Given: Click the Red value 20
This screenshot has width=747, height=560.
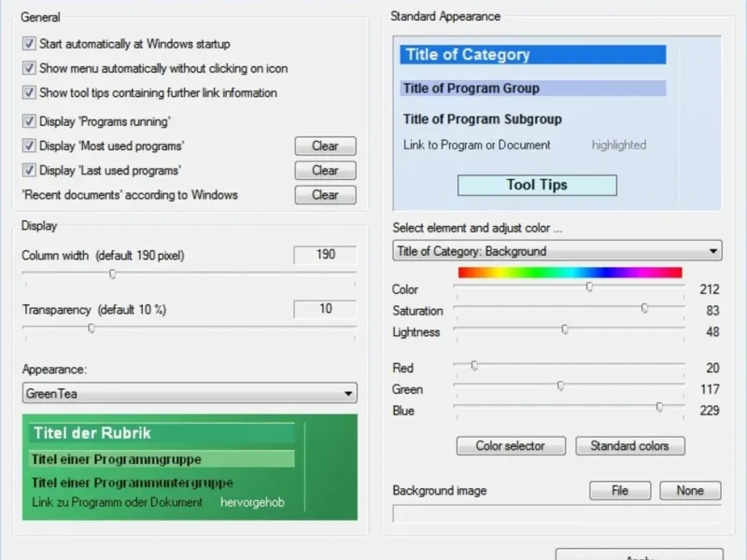Looking at the screenshot, I should (712, 368).
